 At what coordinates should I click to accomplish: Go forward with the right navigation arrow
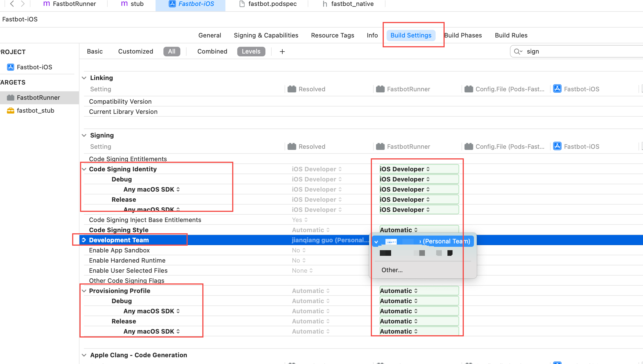tap(23, 4)
